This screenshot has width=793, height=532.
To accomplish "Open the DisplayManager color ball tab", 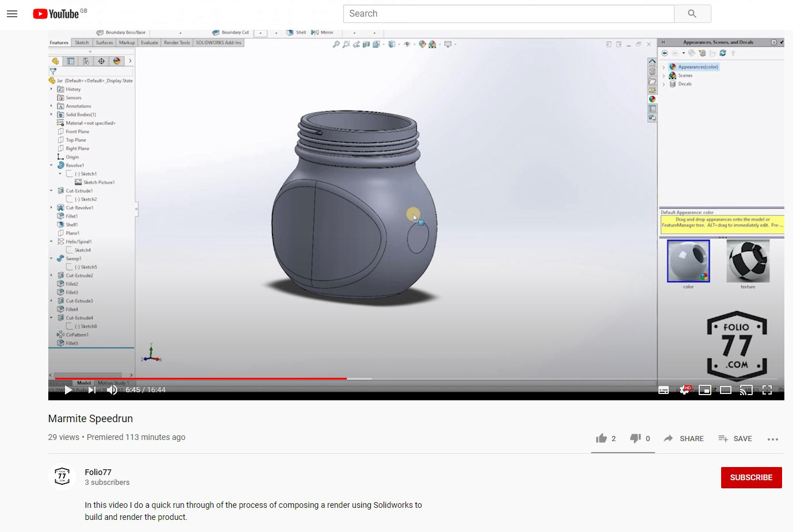I will coord(117,61).
